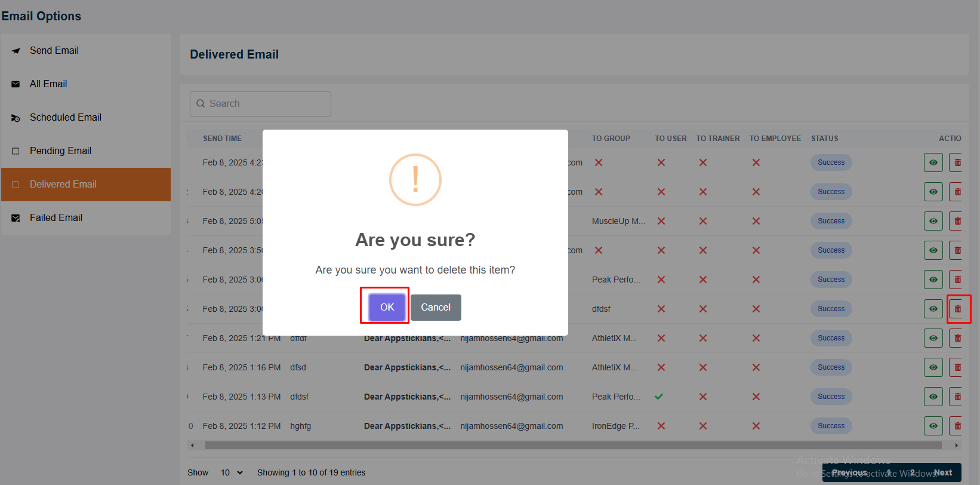Delete the IronEdge row email

click(x=957, y=426)
